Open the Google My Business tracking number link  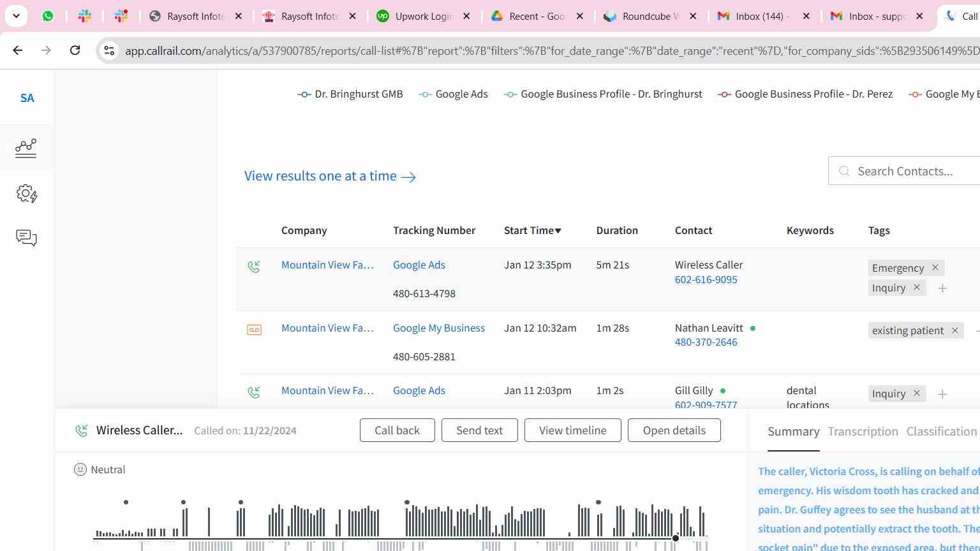click(439, 328)
